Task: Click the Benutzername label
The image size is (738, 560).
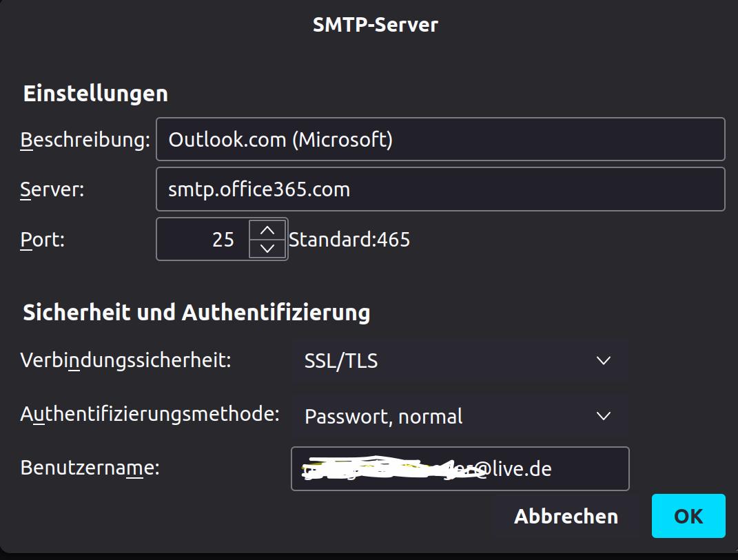Action: tap(90, 468)
